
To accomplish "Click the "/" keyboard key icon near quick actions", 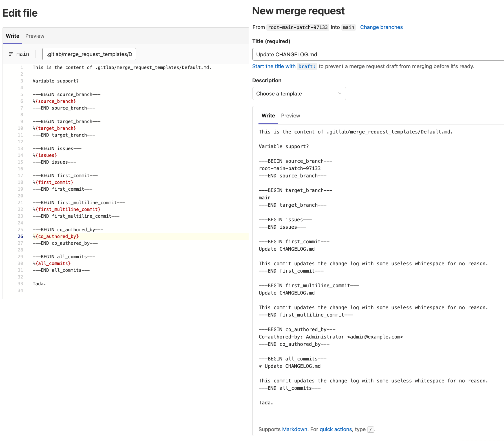I will click(x=371, y=430).
